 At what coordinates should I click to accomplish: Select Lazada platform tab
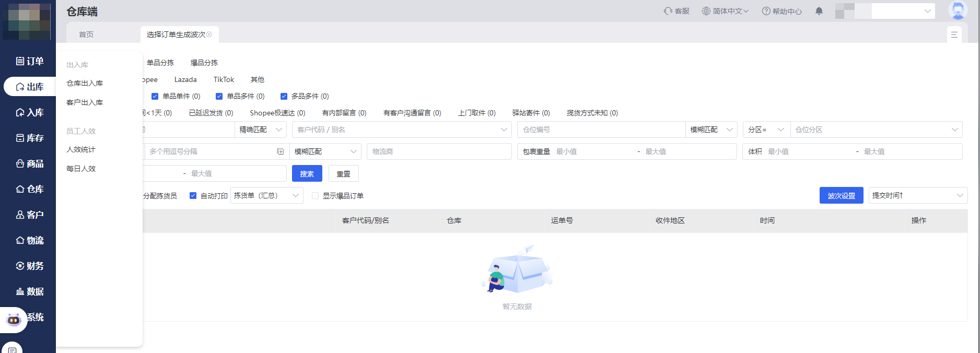click(185, 79)
